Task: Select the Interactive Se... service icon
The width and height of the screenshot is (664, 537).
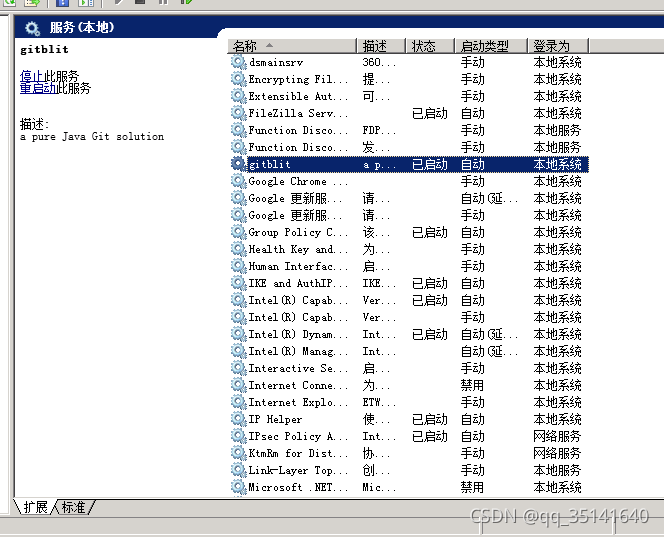Action: pos(238,368)
